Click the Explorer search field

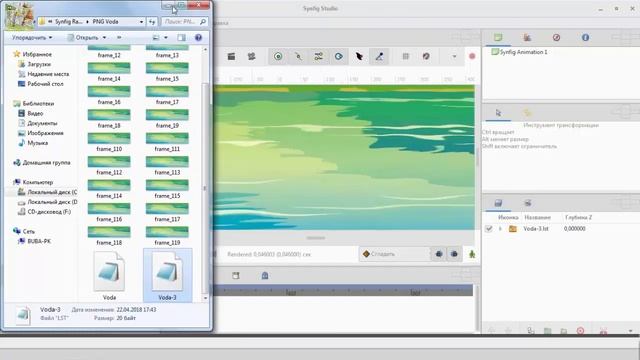[x=184, y=22]
